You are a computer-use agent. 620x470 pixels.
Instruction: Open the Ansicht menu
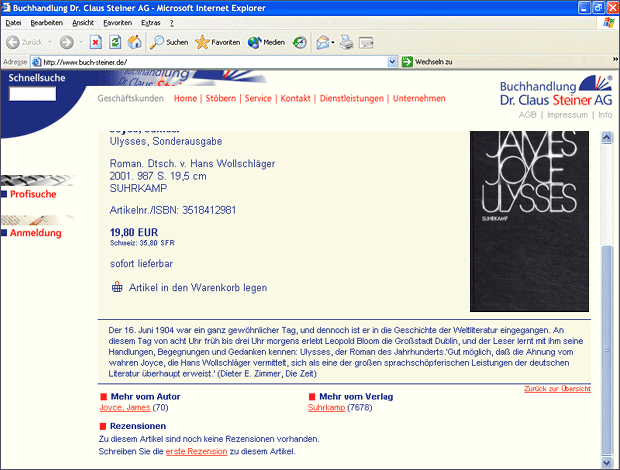coord(83,23)
